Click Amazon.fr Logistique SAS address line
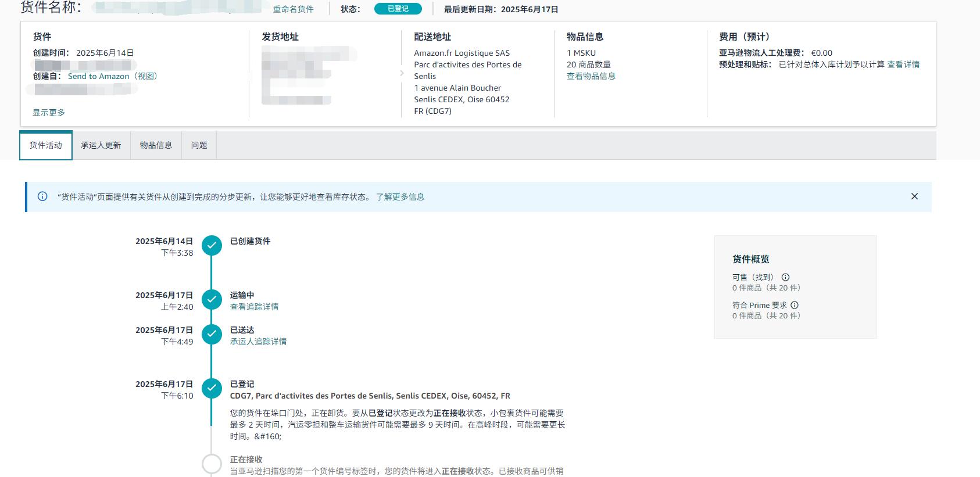This screenshot has height=477, width=980. (x=462, y=53)
